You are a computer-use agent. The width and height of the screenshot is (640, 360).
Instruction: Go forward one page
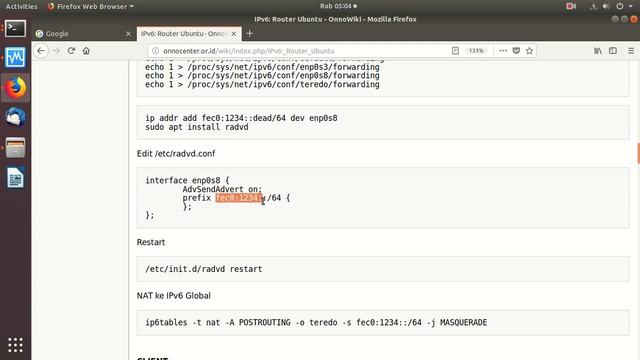[x=56, y=51]
